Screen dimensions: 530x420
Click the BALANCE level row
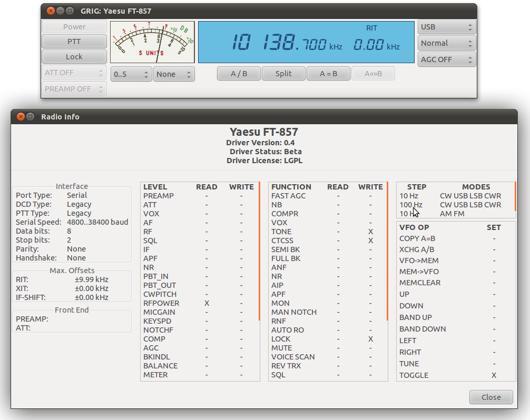click(200, 366)
